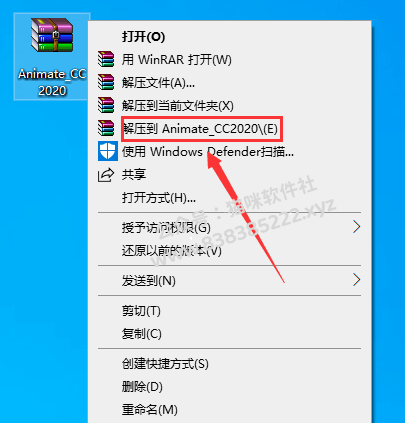Screen dimensions: 405x423
Task: Choose 解压文件(A)... menu entry
Action: click(158, 83)
